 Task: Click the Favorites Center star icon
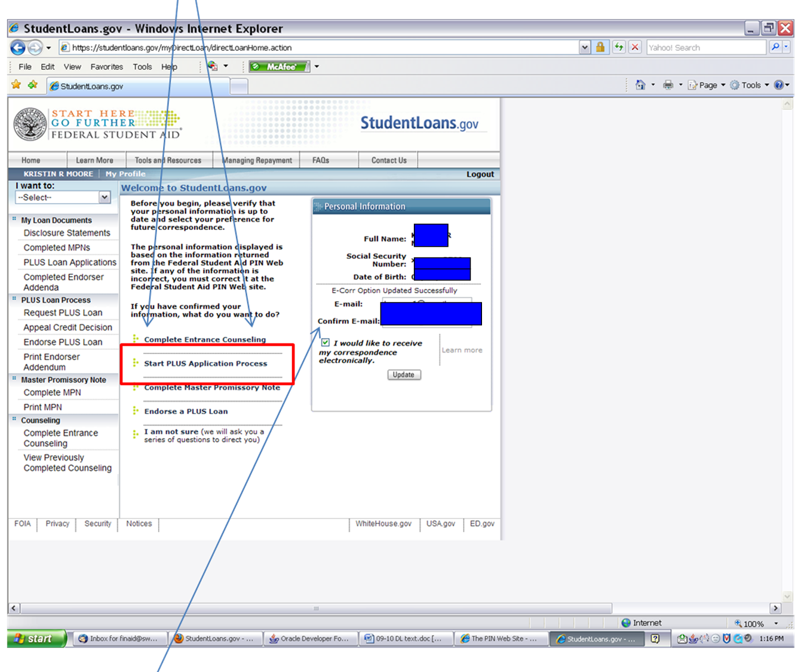[x=16, y=85]
